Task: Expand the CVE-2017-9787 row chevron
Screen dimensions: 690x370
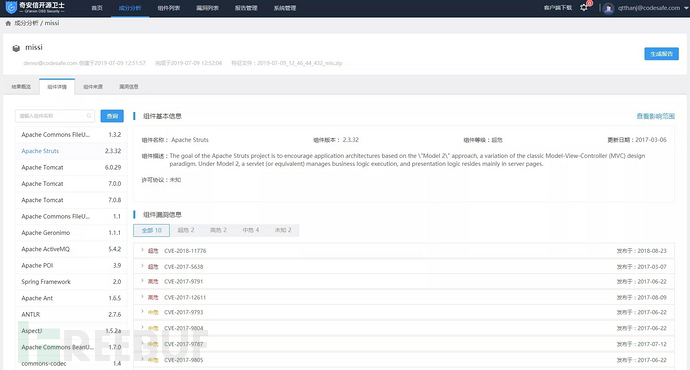Action: [x=142, y=343]
